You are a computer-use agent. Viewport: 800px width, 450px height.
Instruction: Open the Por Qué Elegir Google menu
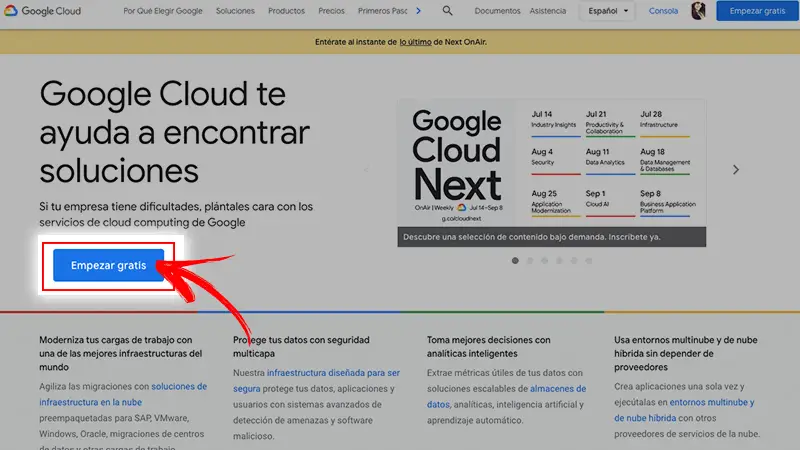click(x=163, y=11)
